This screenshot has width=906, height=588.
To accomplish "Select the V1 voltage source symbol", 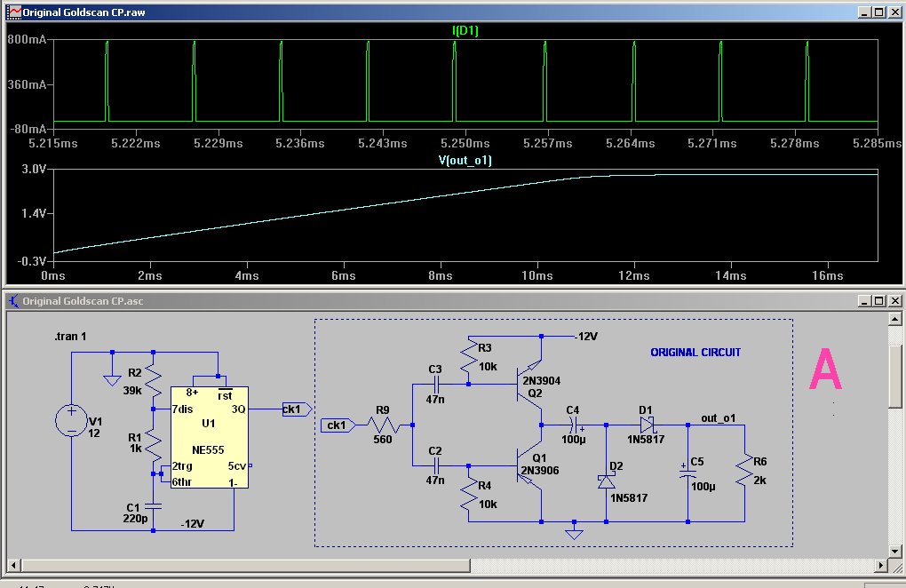I will coord(68,419).
